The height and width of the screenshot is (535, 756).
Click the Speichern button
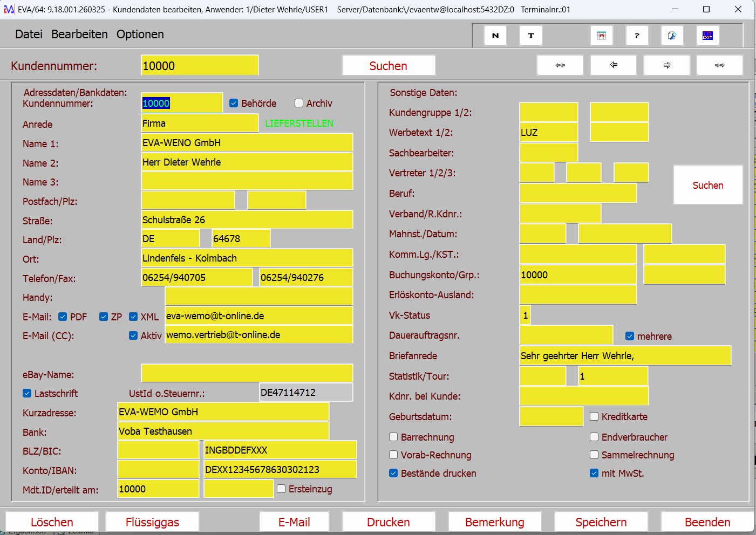point(601,522)
